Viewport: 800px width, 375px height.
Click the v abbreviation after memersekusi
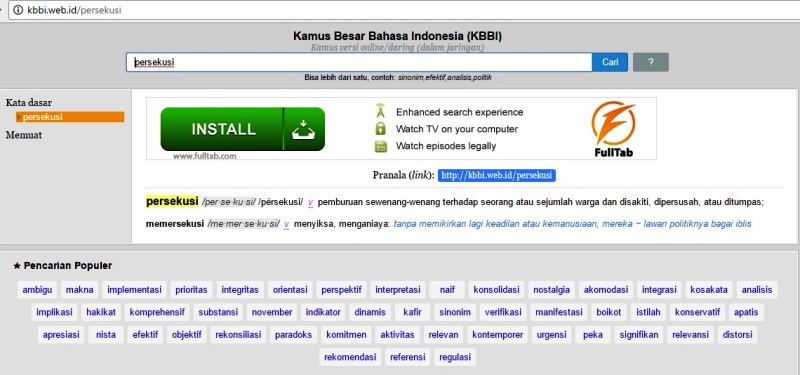[x=287, y=224]
